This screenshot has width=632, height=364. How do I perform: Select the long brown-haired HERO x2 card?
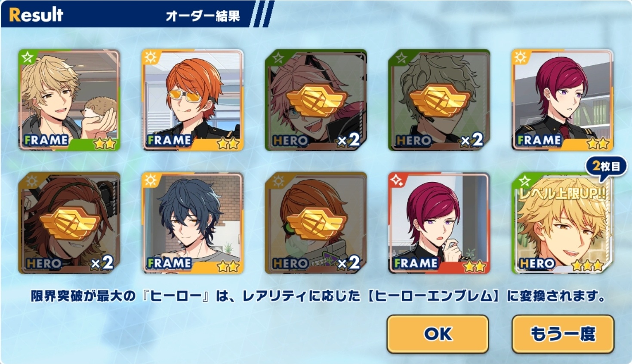(x=69, y=223)
